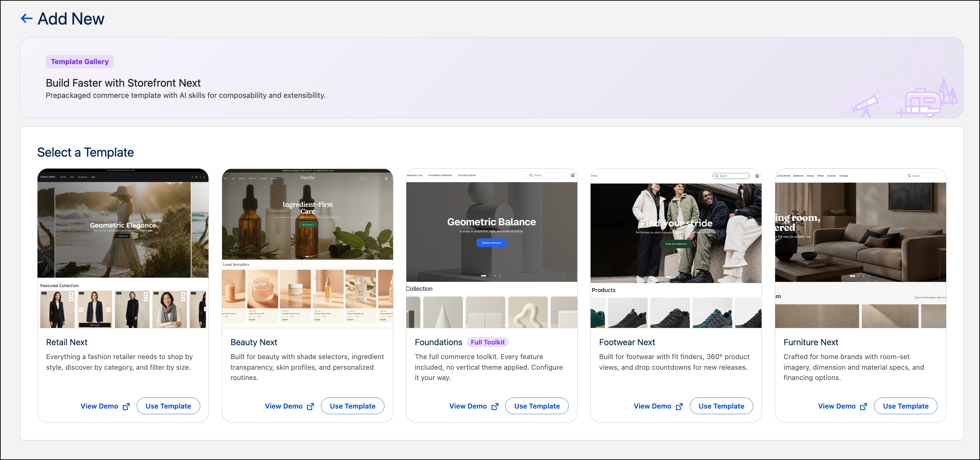Click the Select a Template heading
The height and width of the screenshot is (460, 980).
(86, 152)
